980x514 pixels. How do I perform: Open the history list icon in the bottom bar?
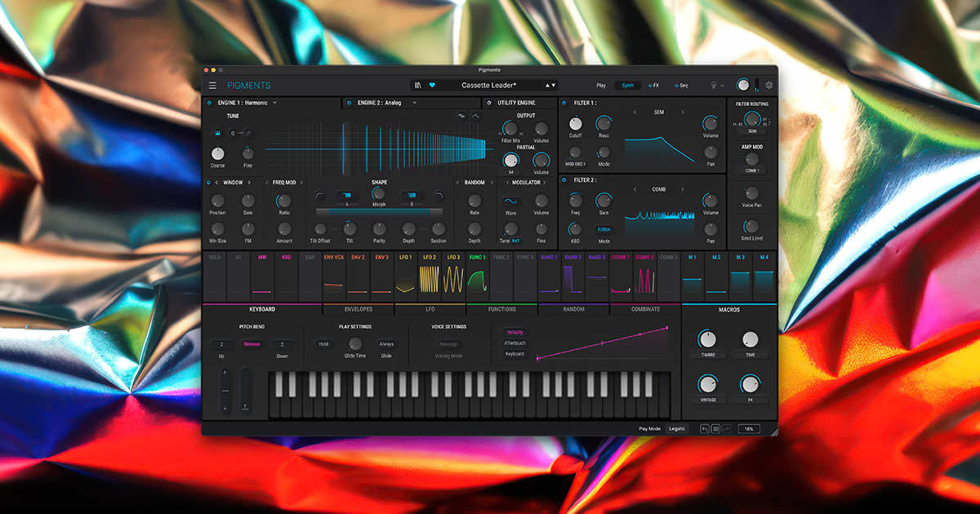point(715,428)
